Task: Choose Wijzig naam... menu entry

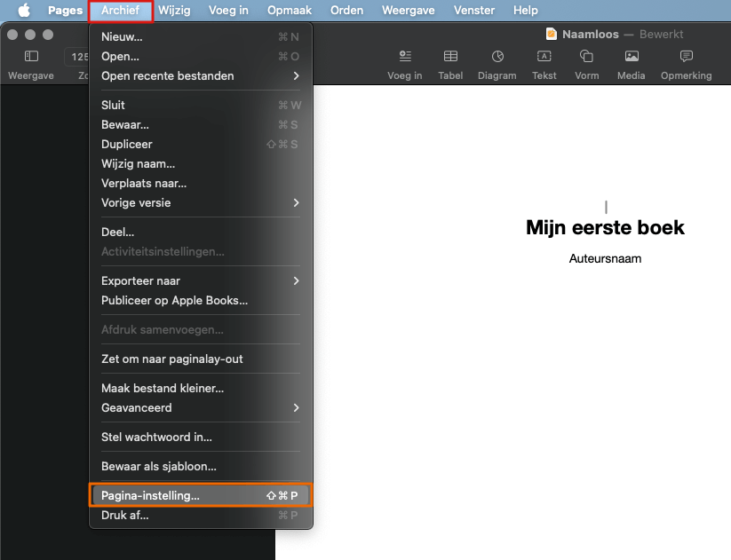Action: pyautogui.click(x=201, y=164)
